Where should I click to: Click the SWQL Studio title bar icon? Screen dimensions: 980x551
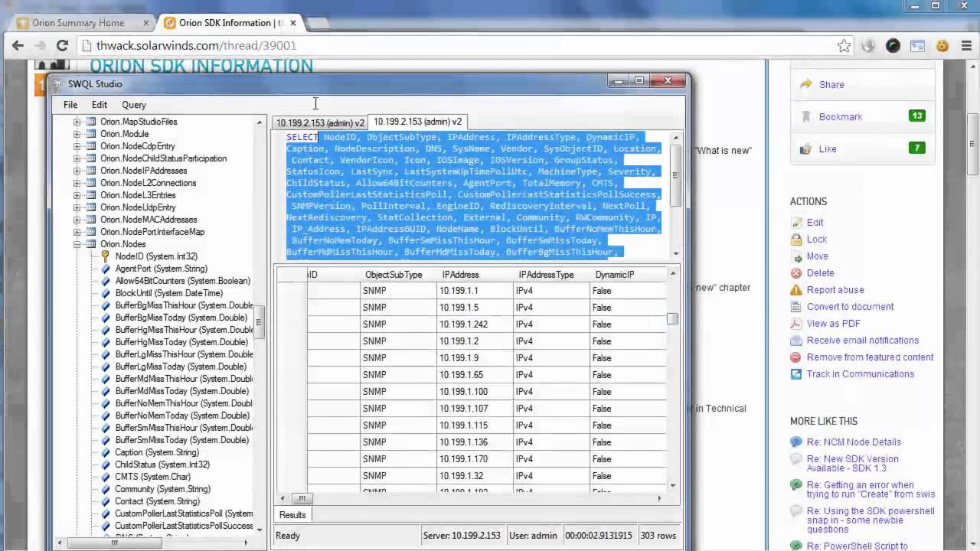pyautogui.click(x=58, y=84)
